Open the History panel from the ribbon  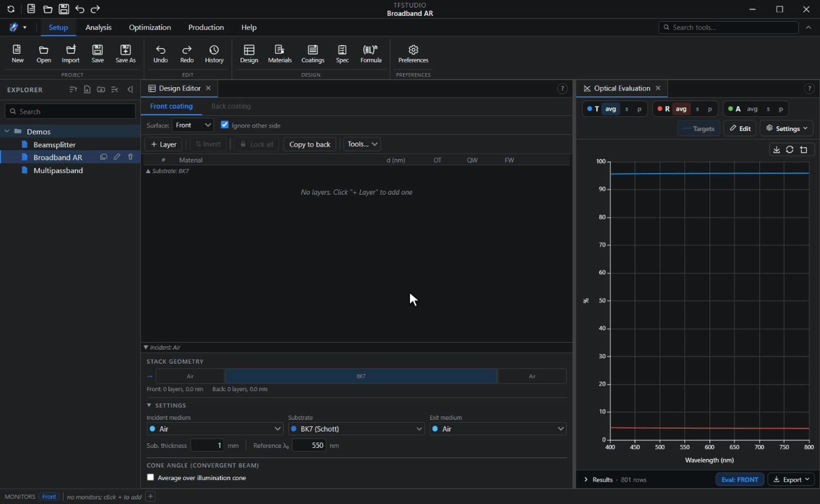pyautogui.click(x=214, y=54)
